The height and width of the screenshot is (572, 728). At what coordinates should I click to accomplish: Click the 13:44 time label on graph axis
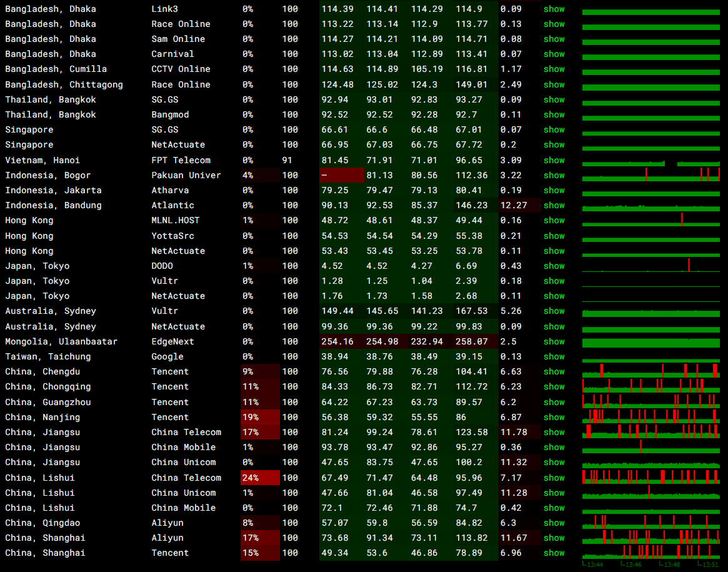[595, 564]
